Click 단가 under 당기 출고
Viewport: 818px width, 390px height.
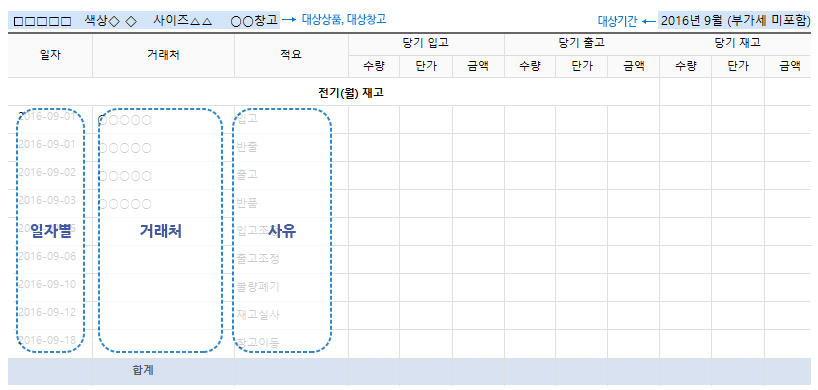coord(581,66)
